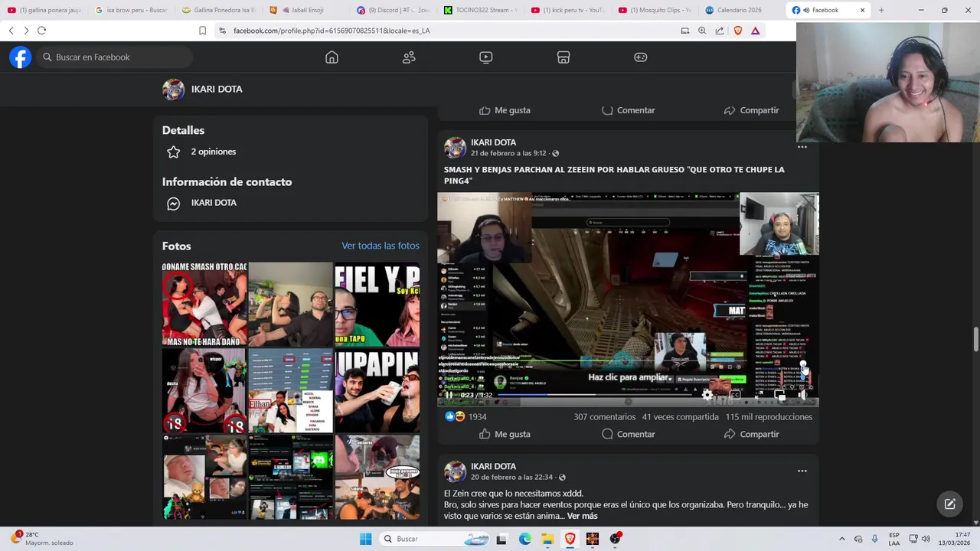Screen dimensions: 980x551
Task: Open the Video (Watch) nav icon
Action: 486,57
